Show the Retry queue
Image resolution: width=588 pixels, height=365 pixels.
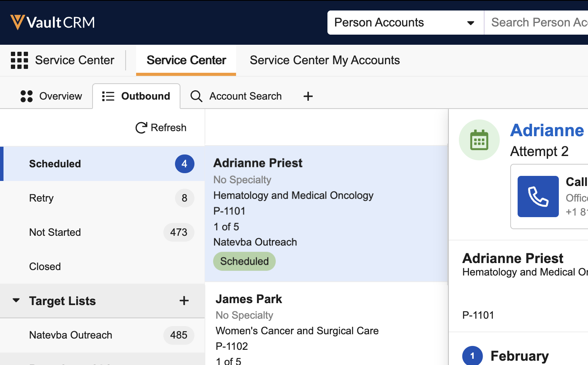pos(42,198)
